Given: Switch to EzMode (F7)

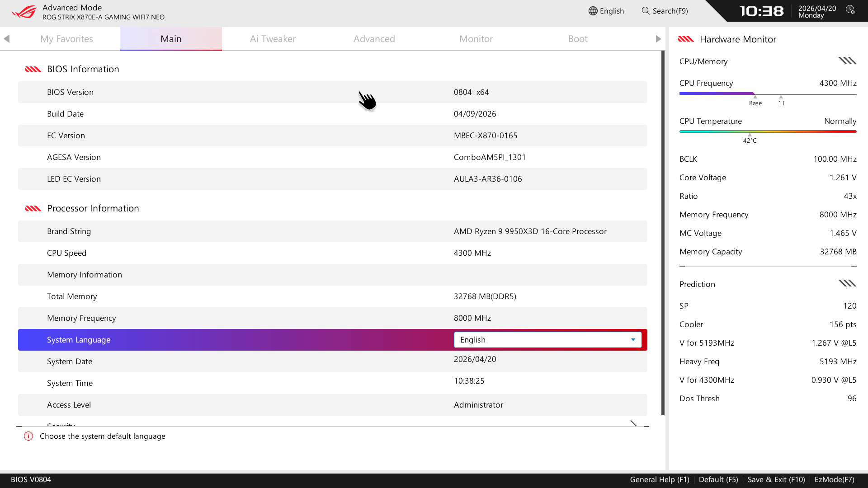Looking at the screenshot, I should click(x=834, y=479).
